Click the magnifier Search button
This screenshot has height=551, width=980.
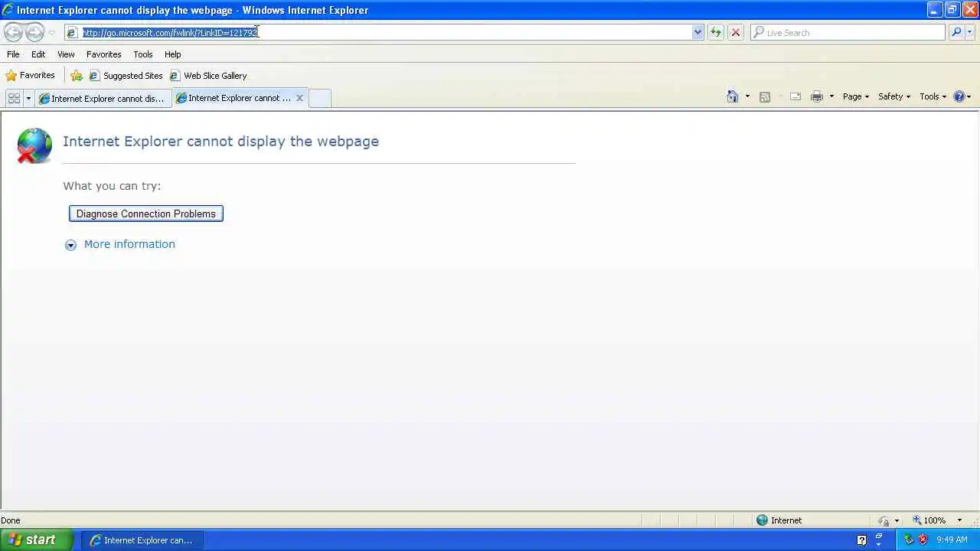coord(956,33)
